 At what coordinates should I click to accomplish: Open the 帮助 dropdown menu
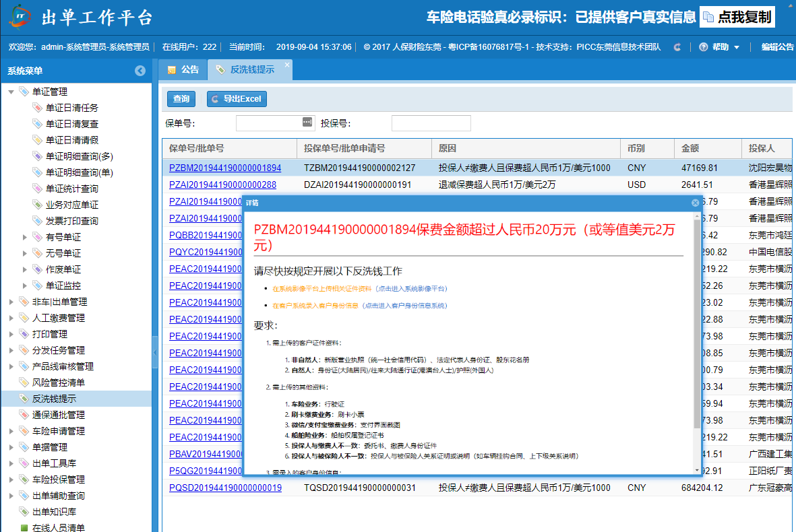click(720, 47)
